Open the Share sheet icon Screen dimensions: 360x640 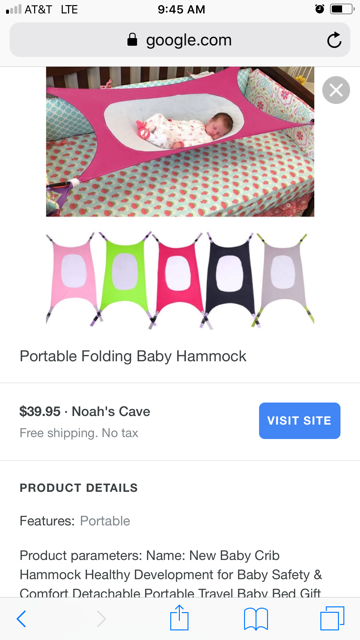179,618
